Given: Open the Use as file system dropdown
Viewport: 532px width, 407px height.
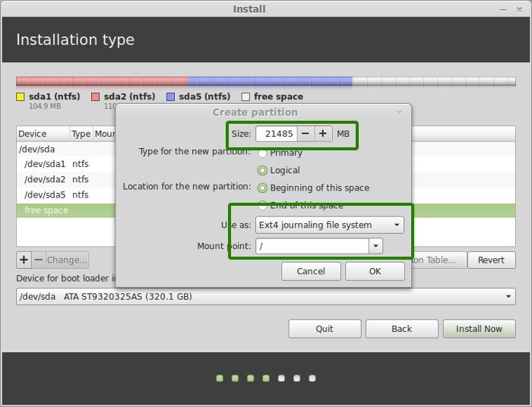Looking at the screenshot, I should [329, 225].
